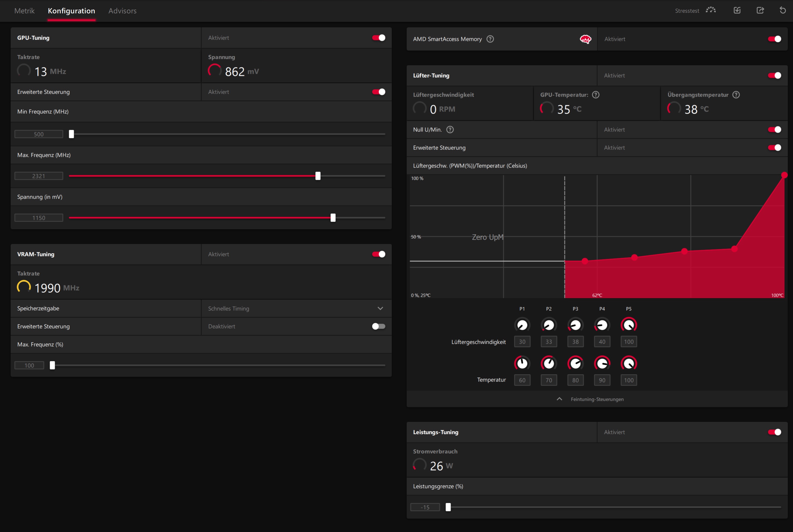Click the P4 fan curve point before steep rise
The height and width of the screenshot is (532, 793).
[734, 249]
